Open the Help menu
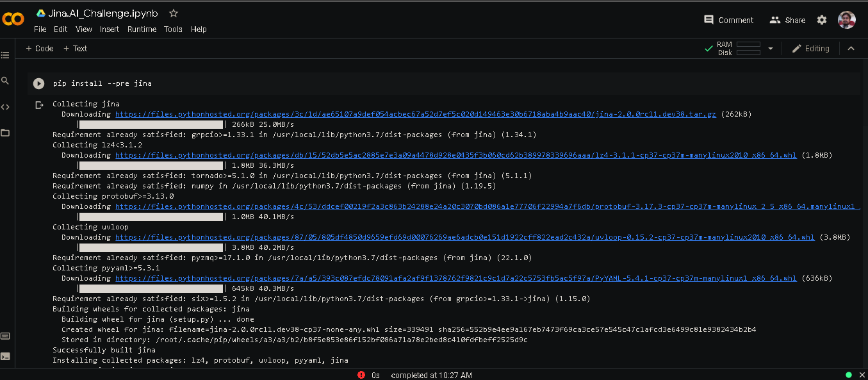The height and width of the screenshot is (380, 868). [x=199, y=29]
